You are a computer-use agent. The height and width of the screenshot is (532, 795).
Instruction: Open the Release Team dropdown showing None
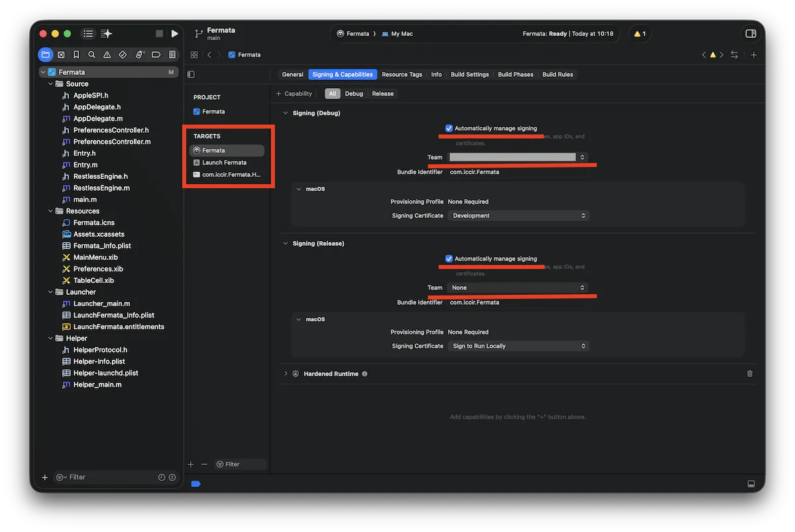[518, 288]
